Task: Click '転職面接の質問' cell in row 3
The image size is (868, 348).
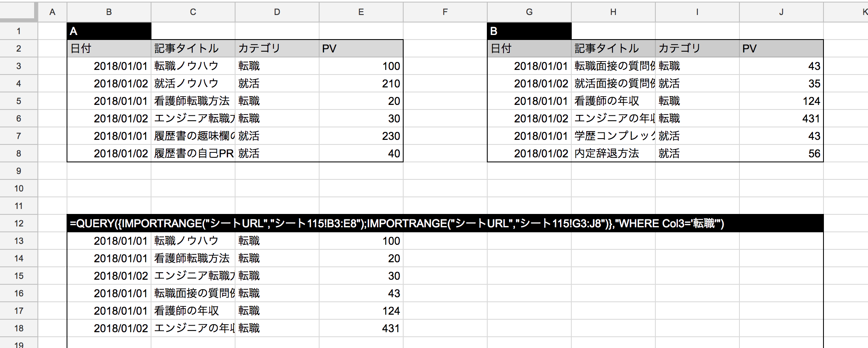Action: (x=613, y=66)
